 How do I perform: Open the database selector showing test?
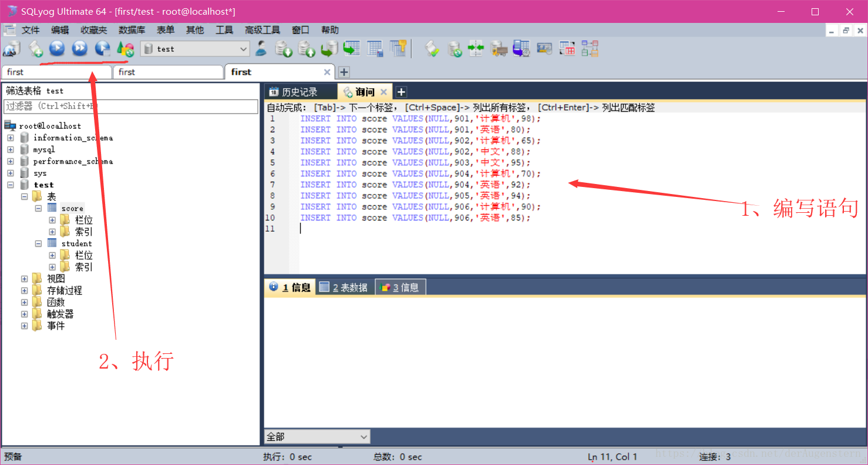196,49
